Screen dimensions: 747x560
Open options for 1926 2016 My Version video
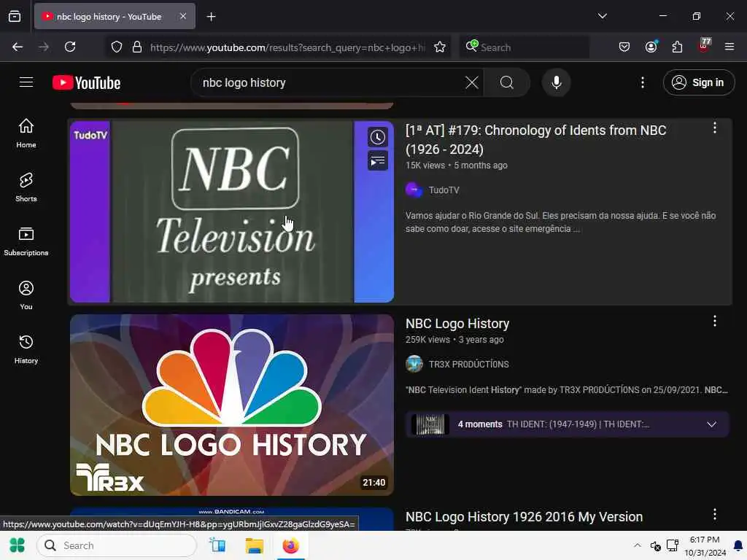715,514
